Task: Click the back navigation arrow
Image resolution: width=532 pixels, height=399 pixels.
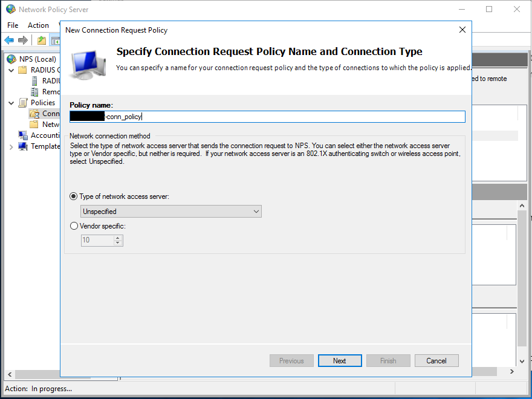Action: click(x=8, y=41)
